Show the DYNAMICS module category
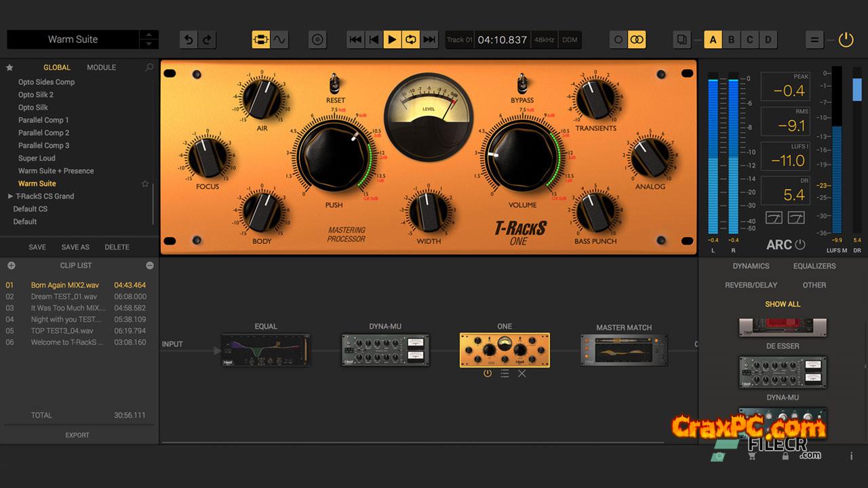 point(751,266)
